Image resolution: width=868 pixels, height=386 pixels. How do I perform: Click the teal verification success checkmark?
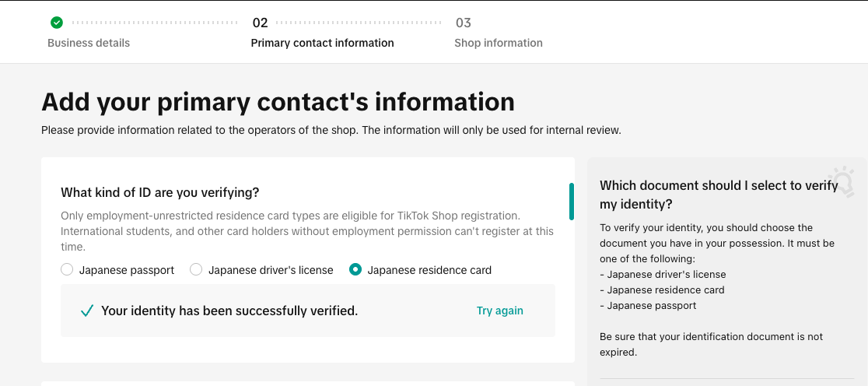tap(87, 311)
